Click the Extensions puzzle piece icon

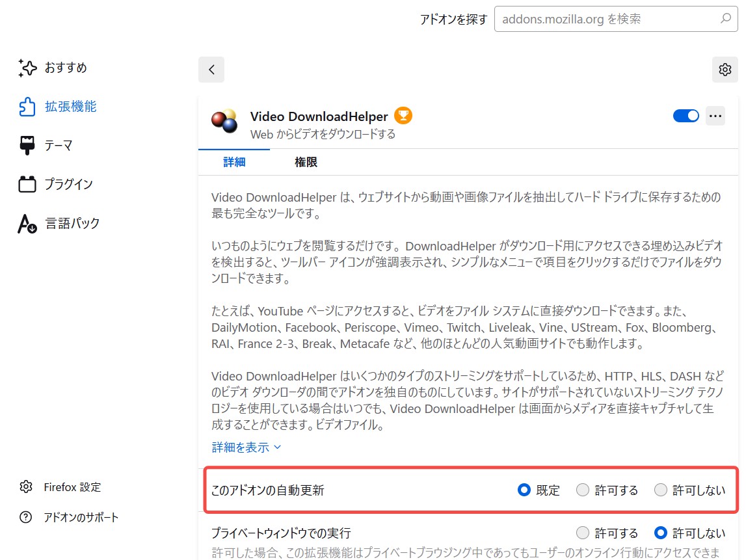tap(27, 107)
